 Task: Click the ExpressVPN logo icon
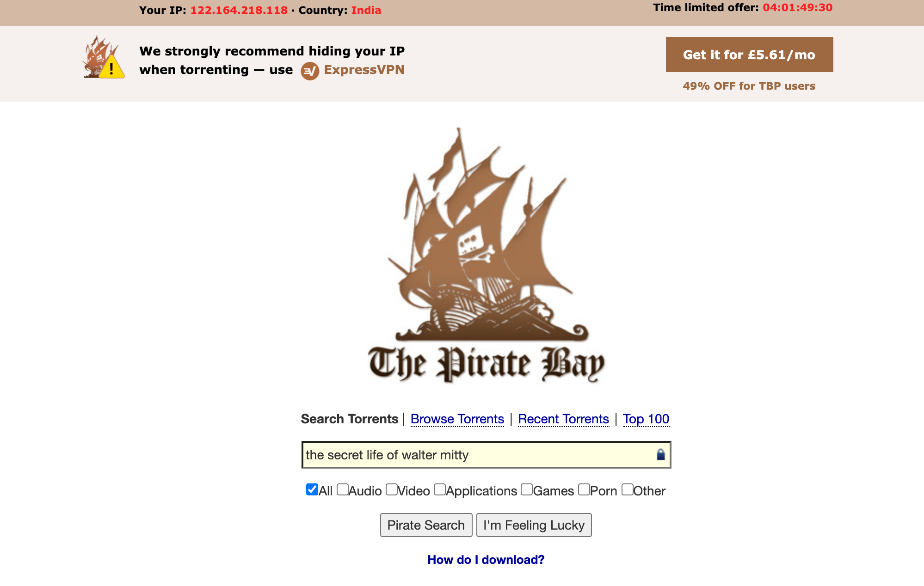click(310, 71)
